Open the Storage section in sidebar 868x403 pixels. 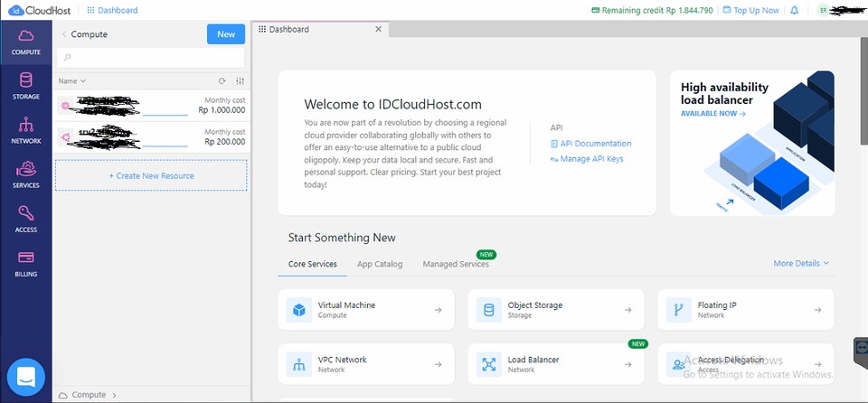pos(26,87)
